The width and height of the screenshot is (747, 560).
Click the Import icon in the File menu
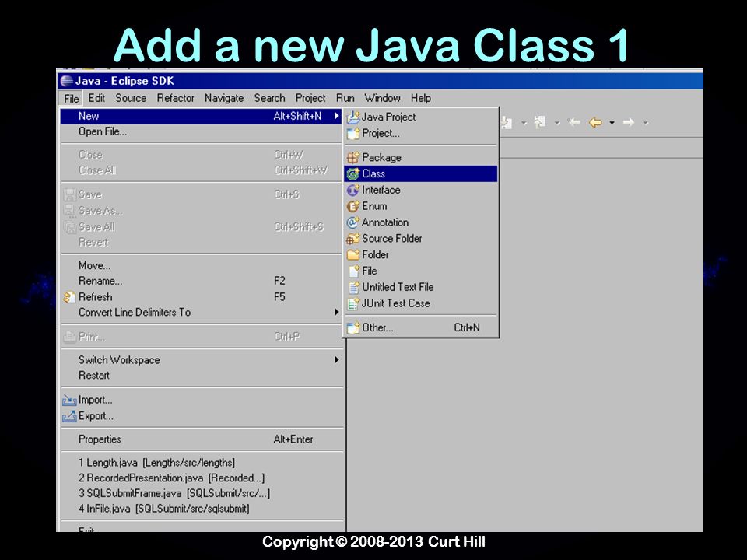[69, 400]
